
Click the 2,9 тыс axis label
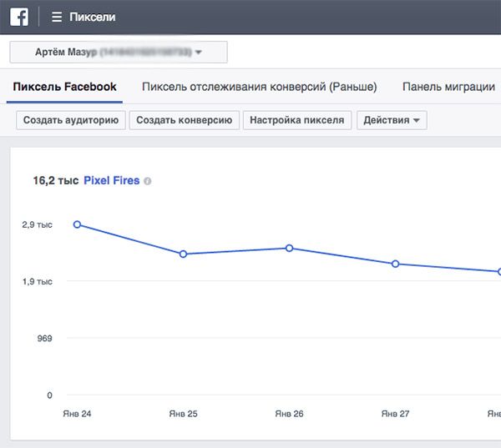[x=37, y=224]
